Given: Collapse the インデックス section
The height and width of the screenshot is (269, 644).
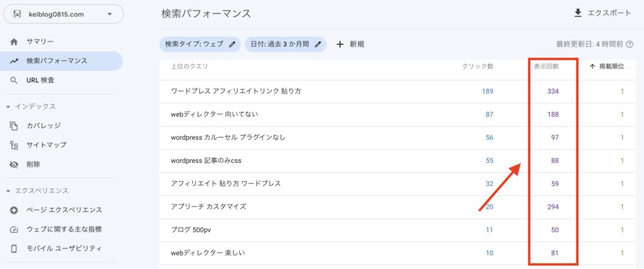Looking at the screenshot, I should (x=8, y=106).
